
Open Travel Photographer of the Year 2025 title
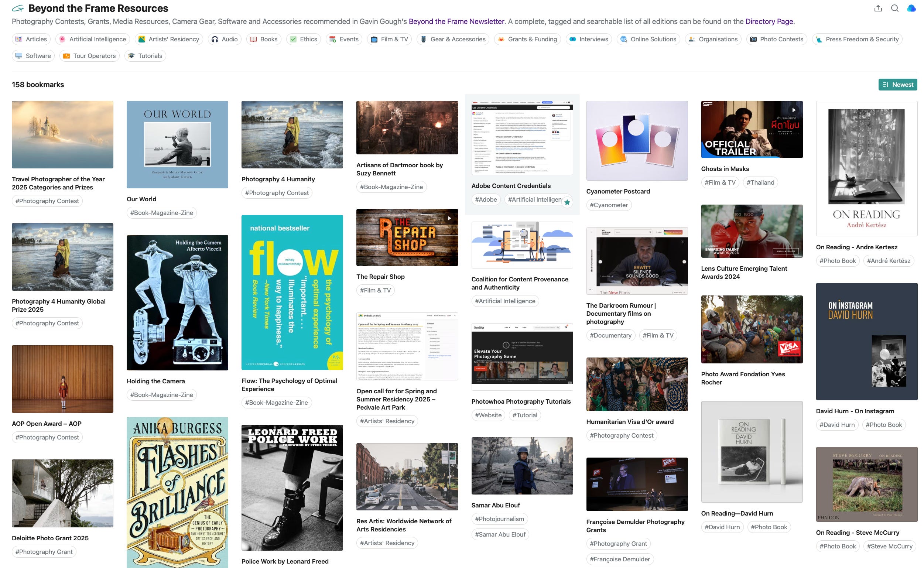[58, 183]
